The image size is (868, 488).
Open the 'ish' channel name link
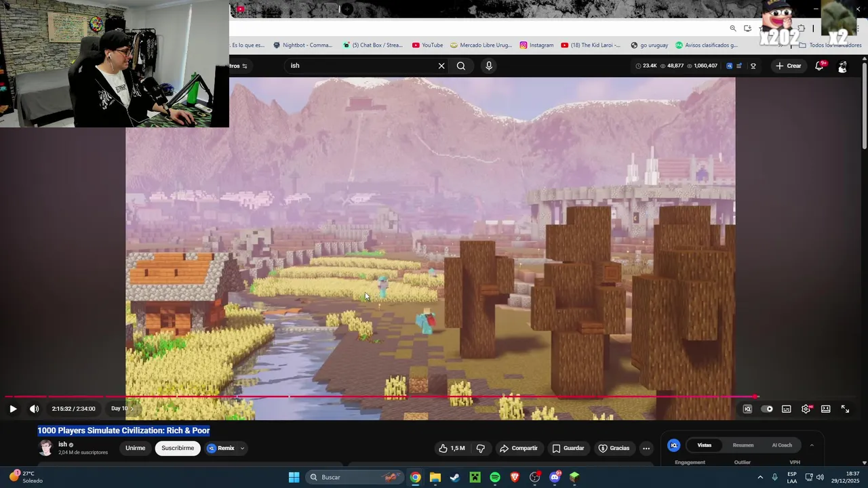(x=62, y=445)
